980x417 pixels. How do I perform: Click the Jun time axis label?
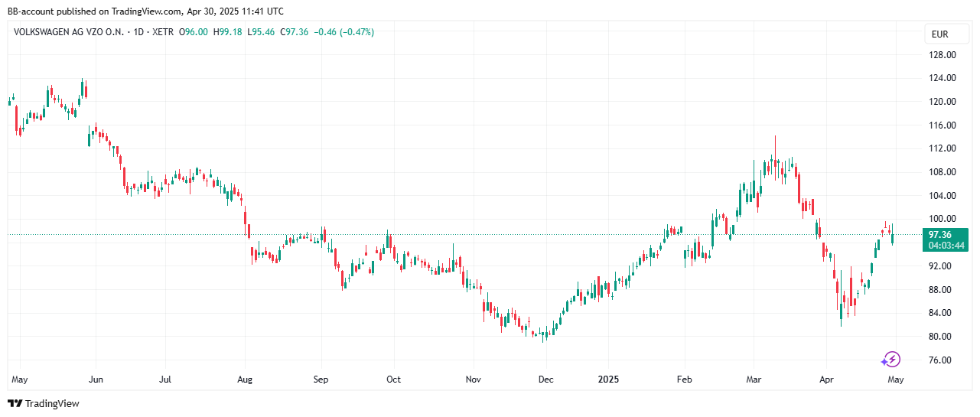(96, 380)
